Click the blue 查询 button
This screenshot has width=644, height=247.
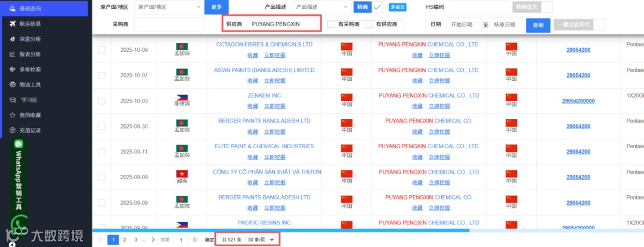tap(538, 25)
